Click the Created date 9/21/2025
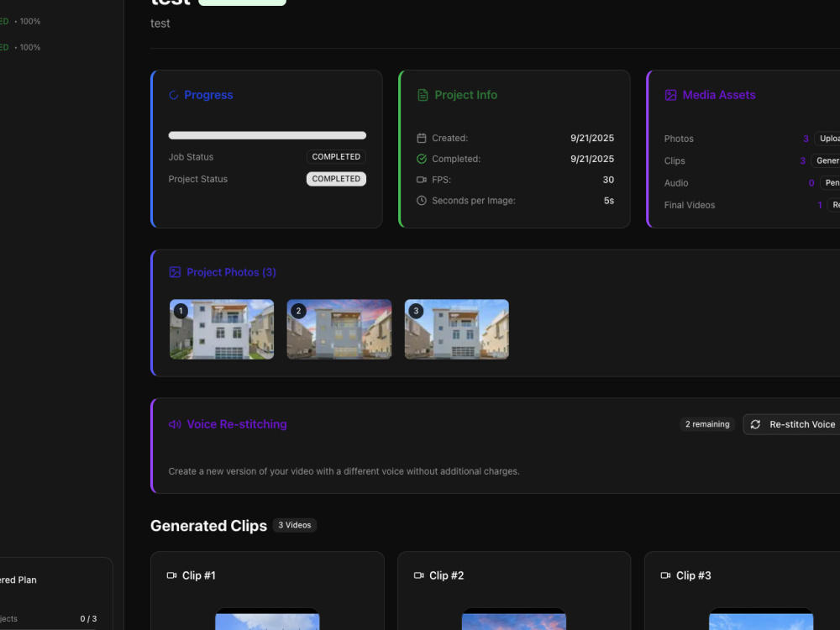The height and width of the screenshot is (630, 840). [x=592, y=139]
